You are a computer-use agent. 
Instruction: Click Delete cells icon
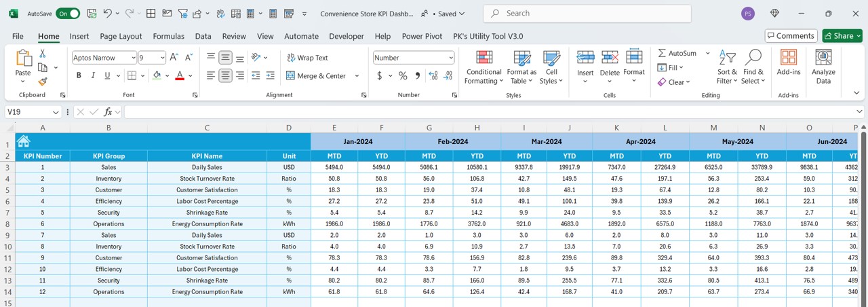[x=610, y=58]
